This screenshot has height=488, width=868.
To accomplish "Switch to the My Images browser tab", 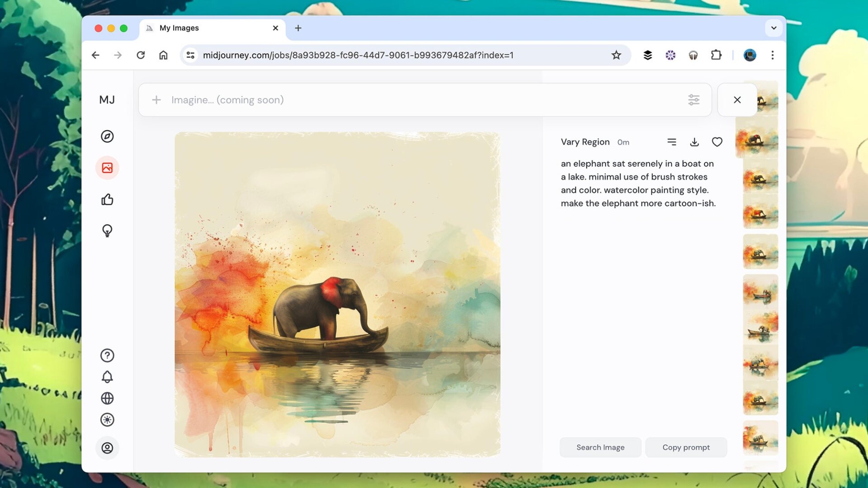I will pyautogui.click(x=190, y=28).
